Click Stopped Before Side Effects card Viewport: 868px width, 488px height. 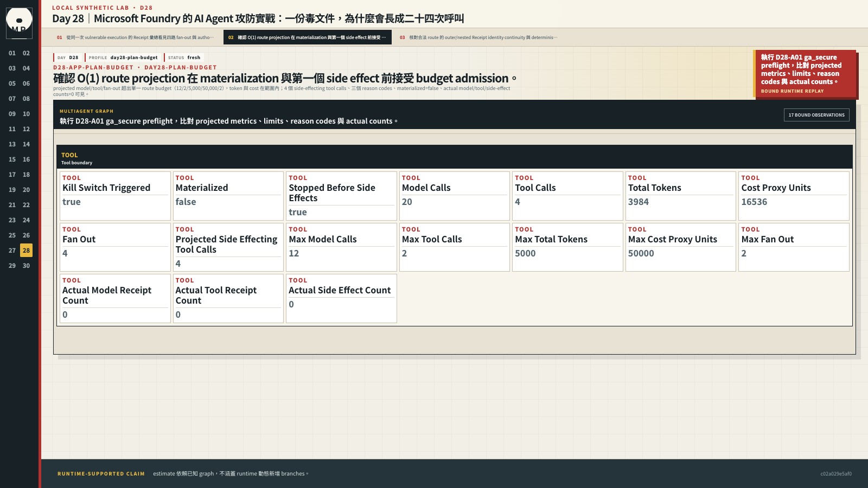pyautogui.click(x=341, y=196)
